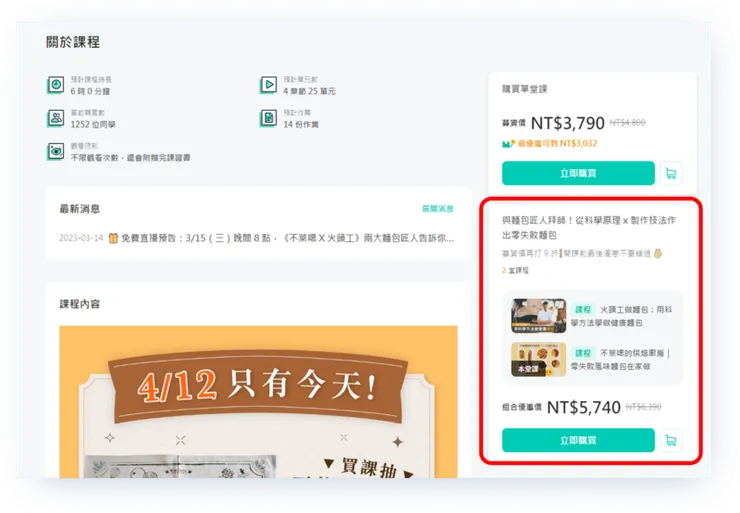The width and height of the screenshot is (740, 513).
Task: Click the 購買單堂課 heading
Action: (524, 89)
